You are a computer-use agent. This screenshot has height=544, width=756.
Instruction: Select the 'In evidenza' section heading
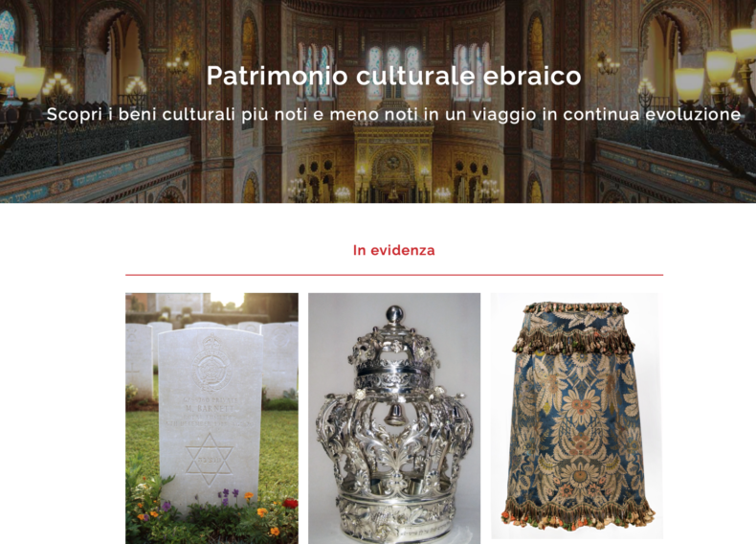(x=394, y=250)
